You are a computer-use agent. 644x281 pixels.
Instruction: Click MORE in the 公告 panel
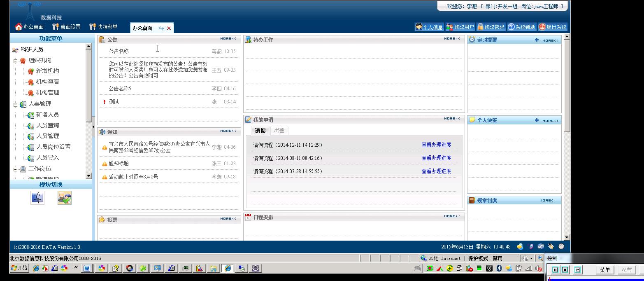pyautogui.click(x=228, y=39)
